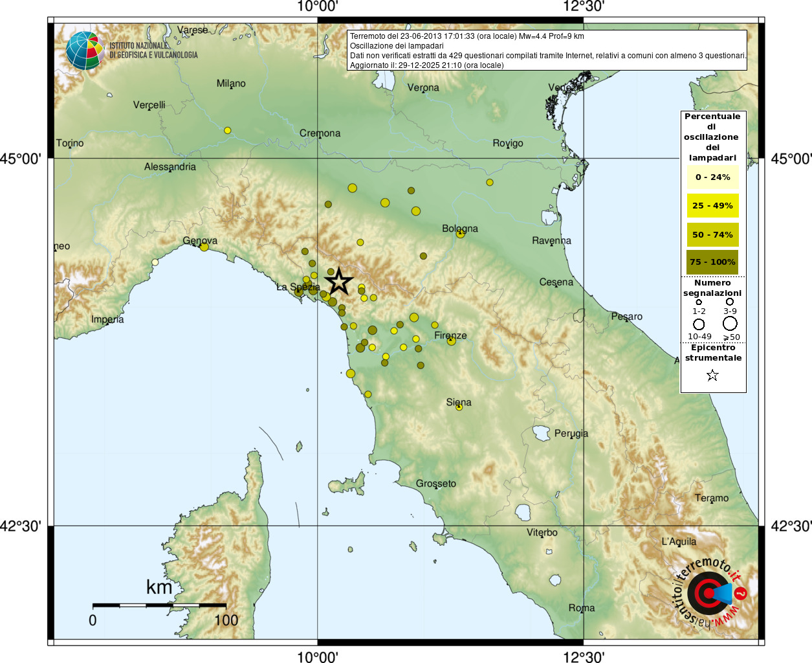Viewport: 812px width, 663px height.
Task: Select the 3-9 reports legend circle
Action: [730, 302]
